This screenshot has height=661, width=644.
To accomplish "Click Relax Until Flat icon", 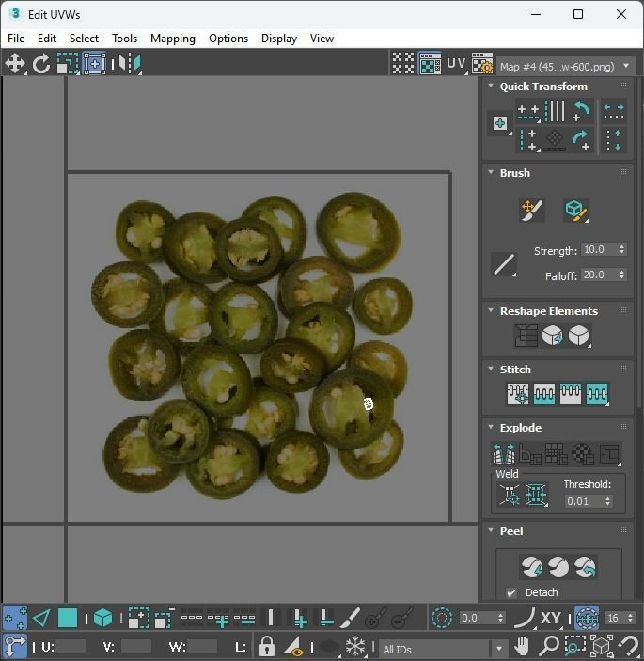I will 553,336.
